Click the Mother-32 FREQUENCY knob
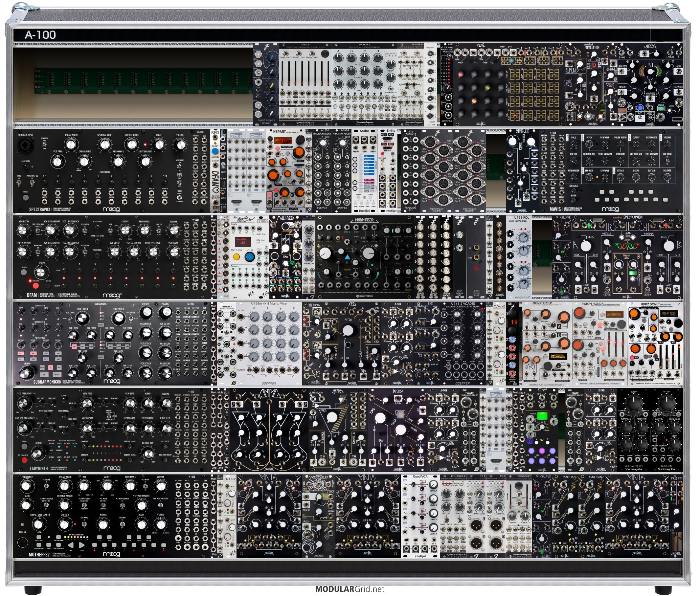Screen dimensions: 700x596 pos(26,486)
